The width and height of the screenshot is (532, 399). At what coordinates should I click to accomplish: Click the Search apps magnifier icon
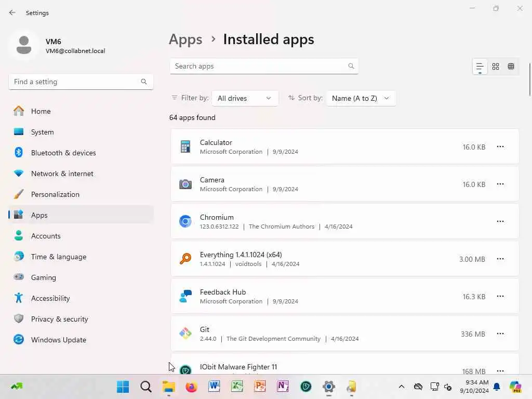pos(351,66)
